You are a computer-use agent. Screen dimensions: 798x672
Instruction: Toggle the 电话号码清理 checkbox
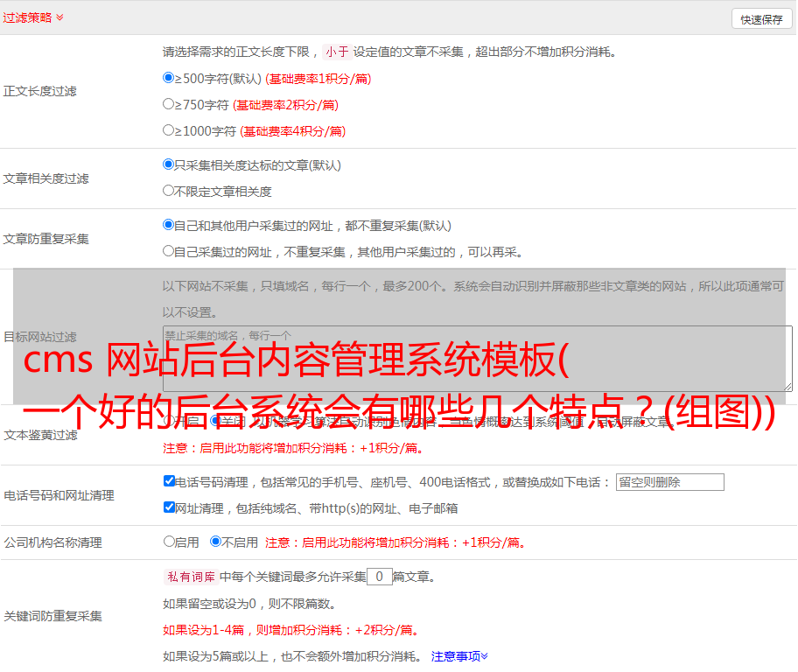point(169,481)
